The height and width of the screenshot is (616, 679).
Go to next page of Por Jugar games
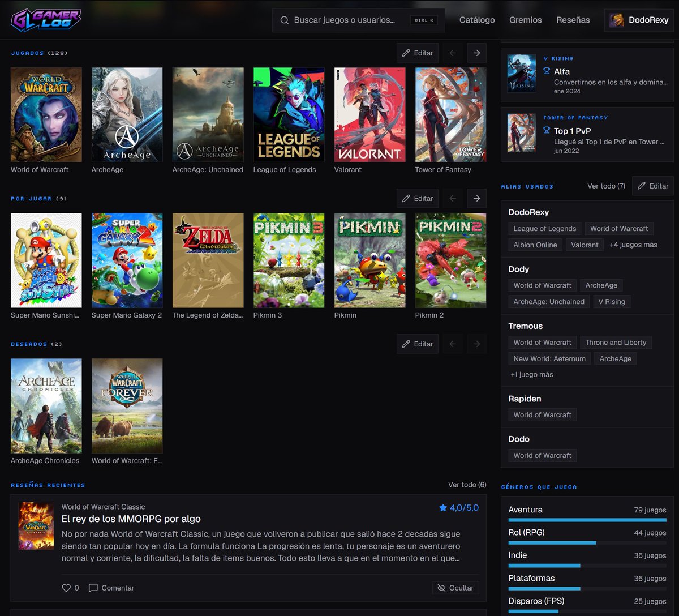click(x=476, y=198)
